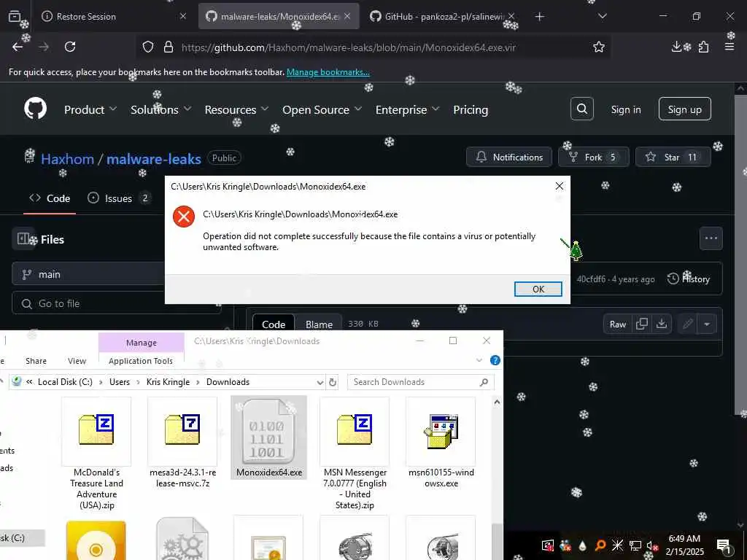Screen dimensions: 747x560
Task: Reload the current GitHub page
Action: click(x=70, y=47)
